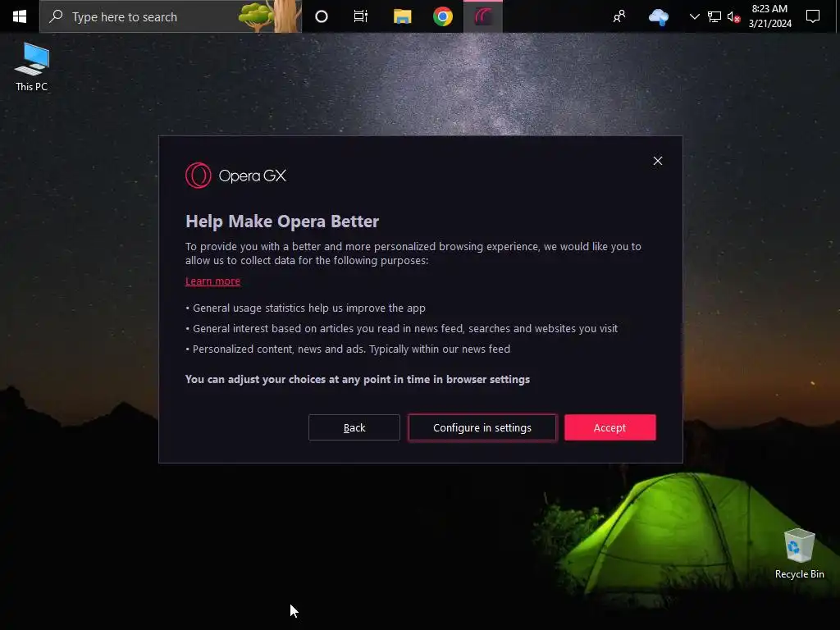Click the Opera GX logo icon
This screenshot has width=840, height=630.
(199, 176)
